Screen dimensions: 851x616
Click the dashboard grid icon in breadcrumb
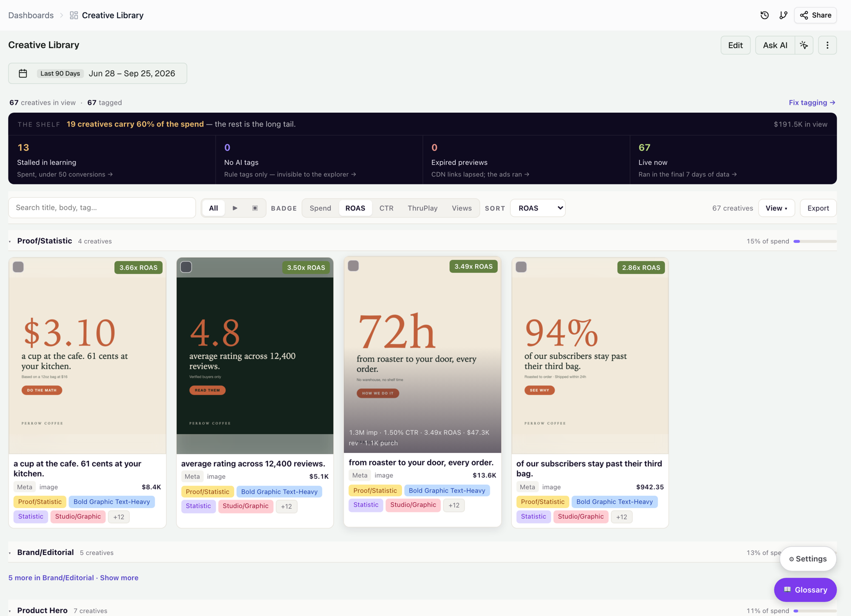coord(74,15)
